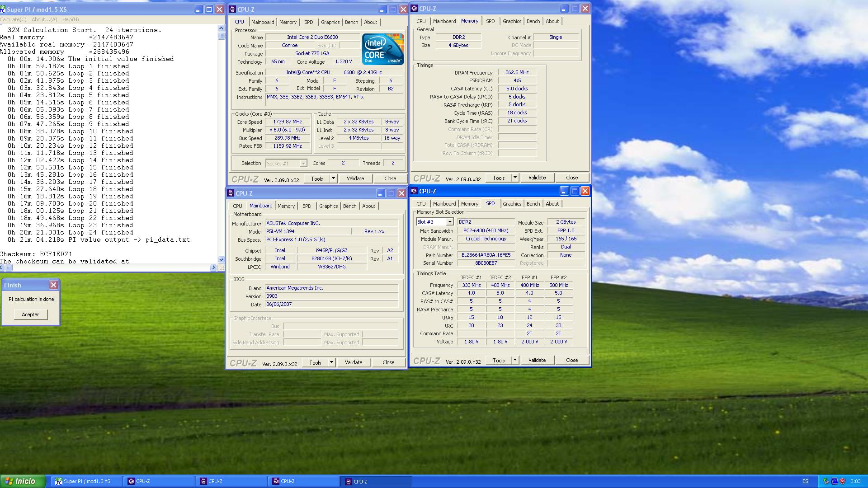Expand Tools arrow in Memory-tab window
Screen dimensions: 868x488
[x=515, y=178]
